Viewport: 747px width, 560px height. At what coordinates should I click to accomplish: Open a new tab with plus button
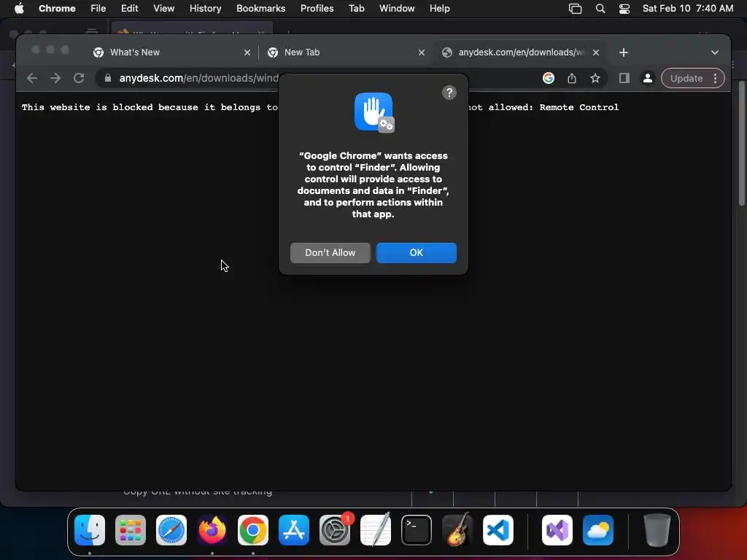pos(624,52)
